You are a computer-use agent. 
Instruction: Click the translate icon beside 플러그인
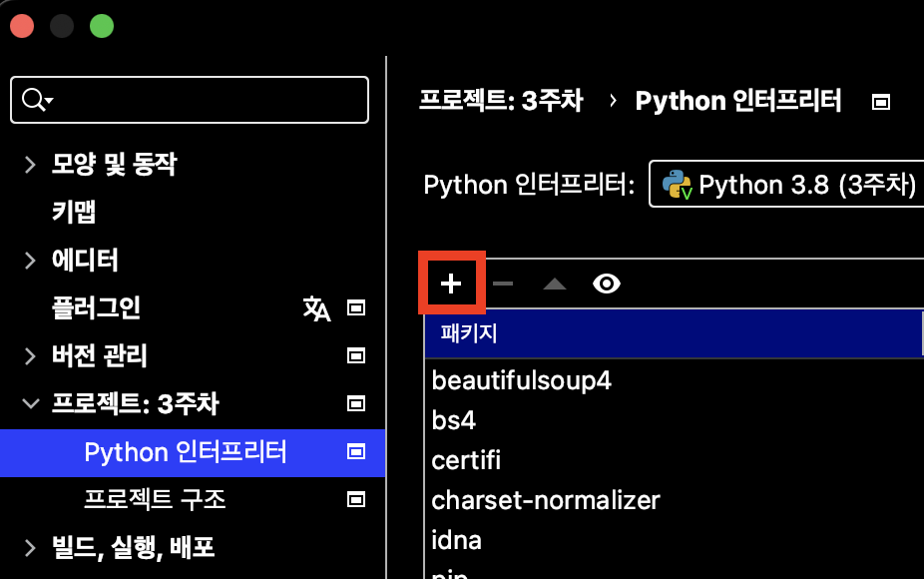pyautogui.click(x=316, y=308)
